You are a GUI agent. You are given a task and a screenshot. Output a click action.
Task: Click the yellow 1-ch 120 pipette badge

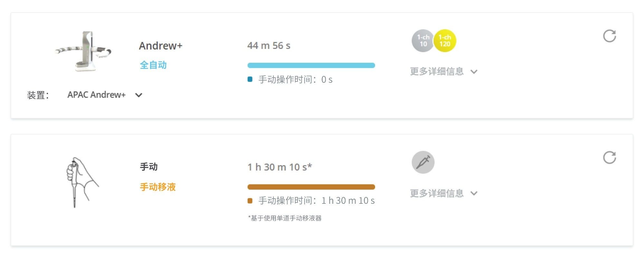445,41
